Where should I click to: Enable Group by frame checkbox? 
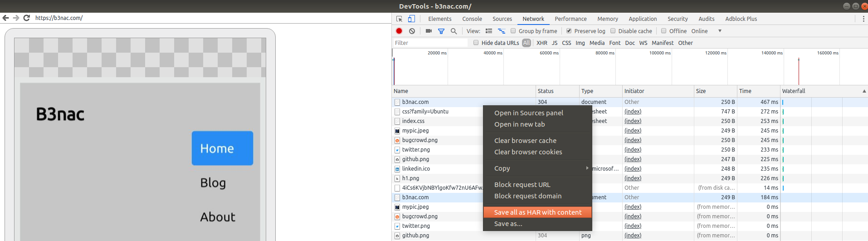[x=513, y=31]
